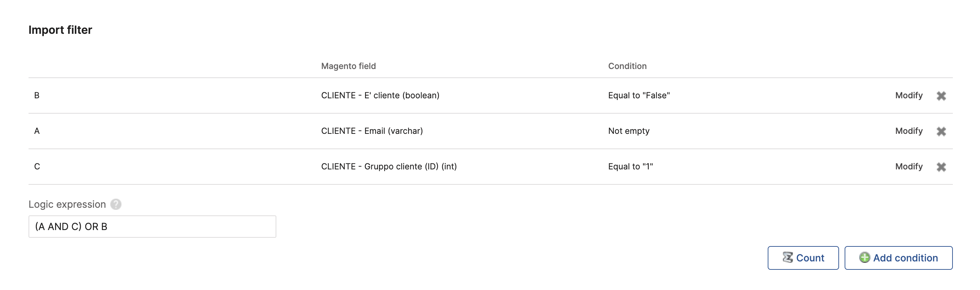Click the Add condition button
Viewport: 980px width, 290px height.
pyautogui.click(x=898, y=258)
